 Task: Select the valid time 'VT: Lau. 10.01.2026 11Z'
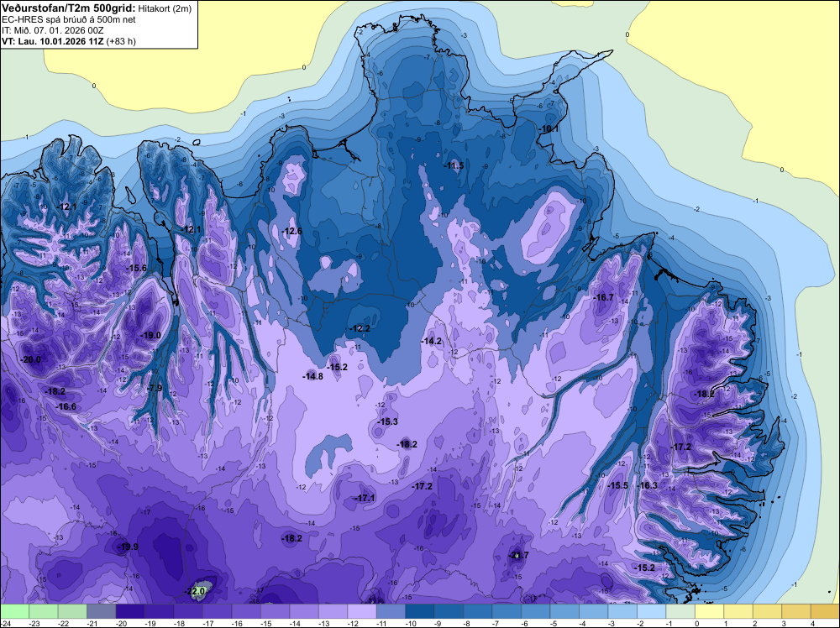[53, 41]
